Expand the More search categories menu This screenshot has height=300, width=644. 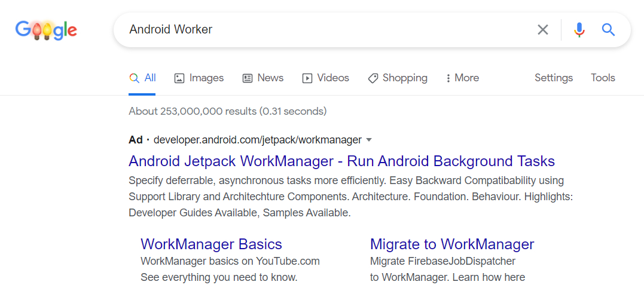[462, 78]
